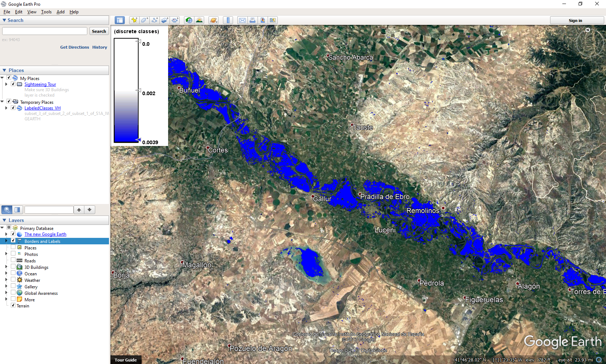Collapse the Primary Database tree node

[x=2, y=228]
